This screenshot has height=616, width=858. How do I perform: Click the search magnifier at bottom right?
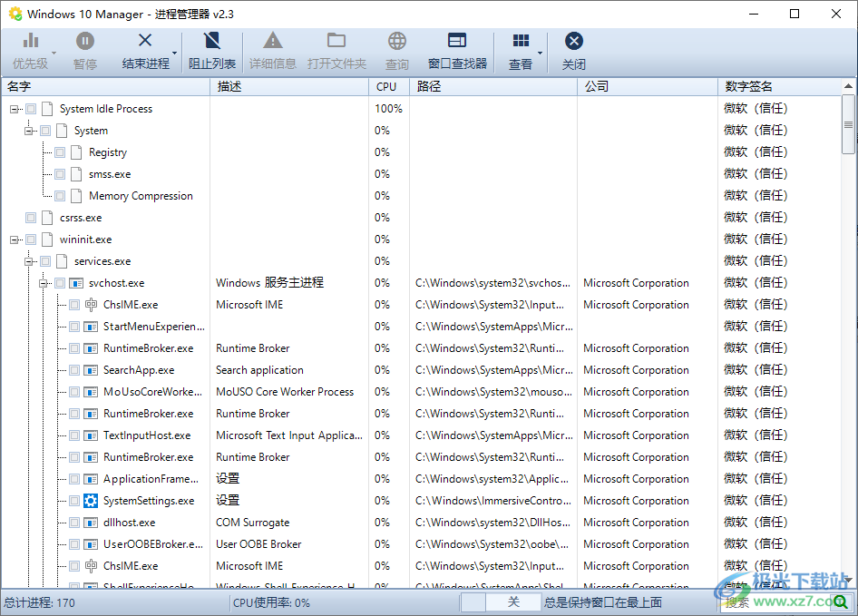pos(842,602)
